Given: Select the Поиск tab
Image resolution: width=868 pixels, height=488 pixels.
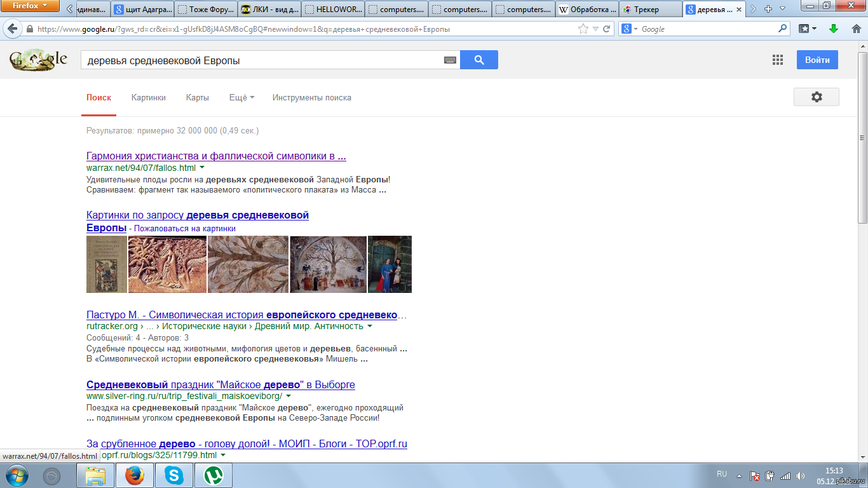Looking at the screenshot, I should pyautogui.click(x=99, y=97).
